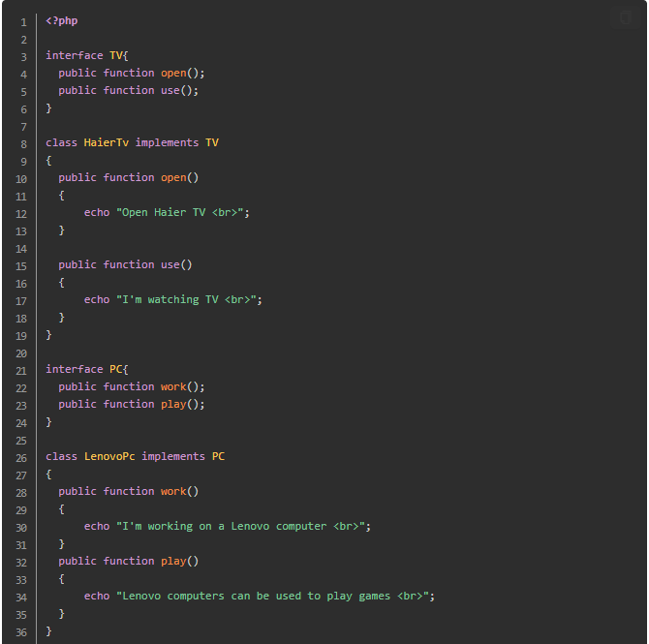Image resolution: width=649 pixels, height=644 pixels.
Task: Click line number 8 in gutter
Action: (23, 144)
